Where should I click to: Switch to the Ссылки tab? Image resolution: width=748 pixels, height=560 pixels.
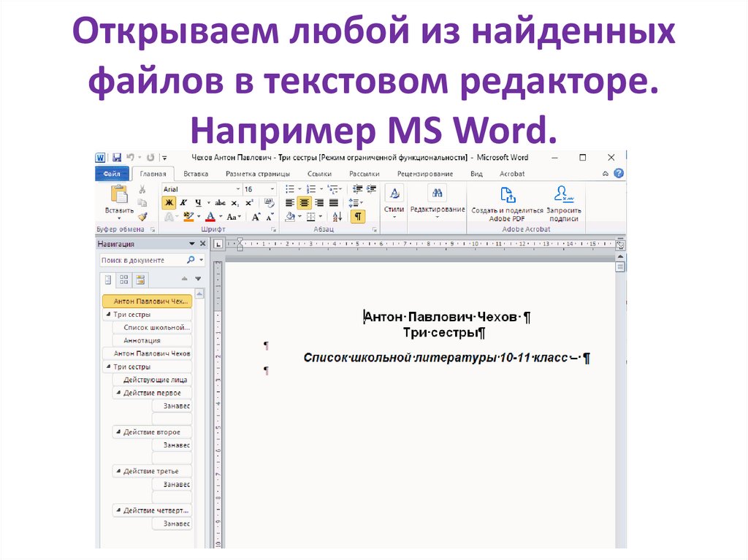(x=319, y=174)
